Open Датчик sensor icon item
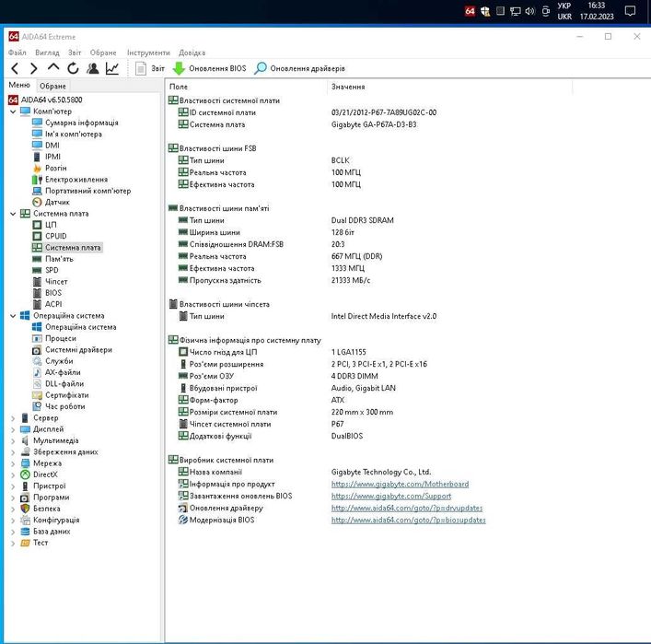The image size is (651, 644). click(x=57, y=202)
